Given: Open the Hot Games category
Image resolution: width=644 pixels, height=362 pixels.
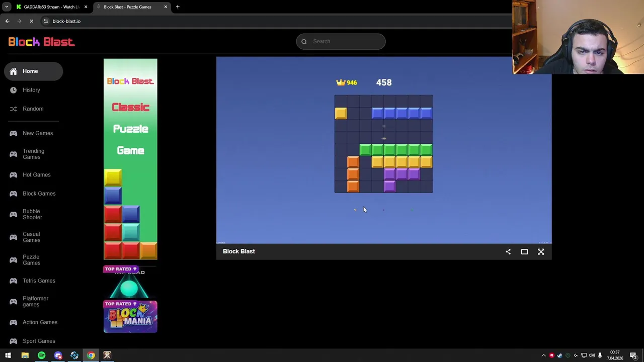Looking at the screenshot, I should (x=36, y=175).
